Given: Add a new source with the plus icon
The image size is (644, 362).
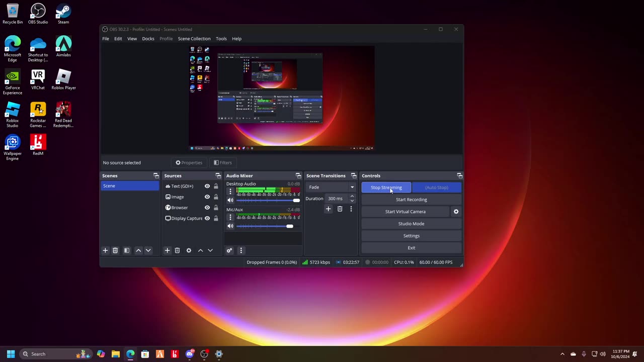Looking at the screenshot, I should click(x=167, y=250).
